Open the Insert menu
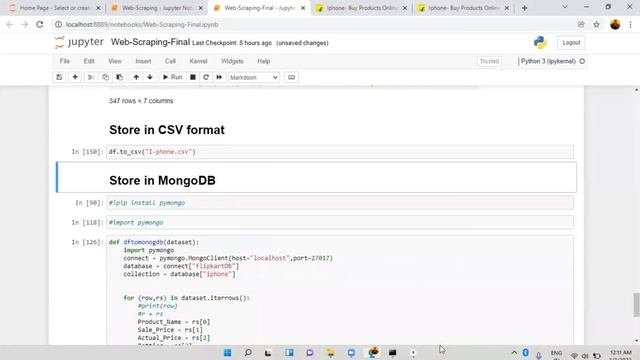 (x=143, y=61)
